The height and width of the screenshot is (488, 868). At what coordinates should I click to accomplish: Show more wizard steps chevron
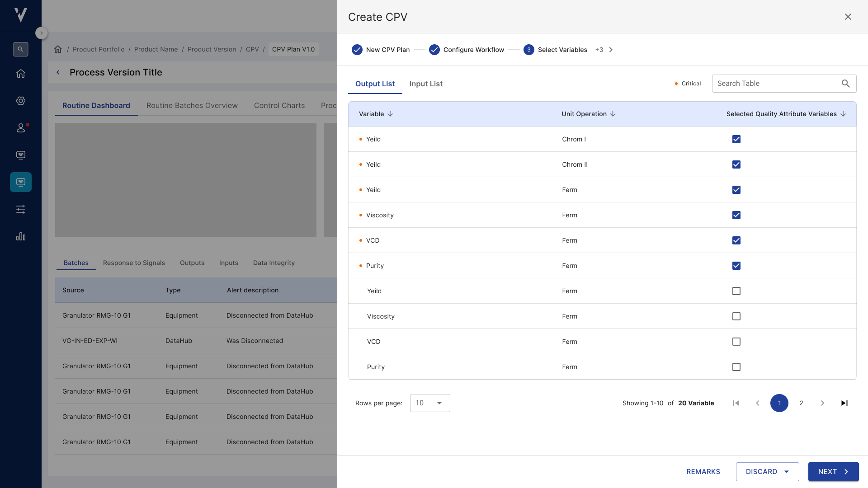[611, 50]
